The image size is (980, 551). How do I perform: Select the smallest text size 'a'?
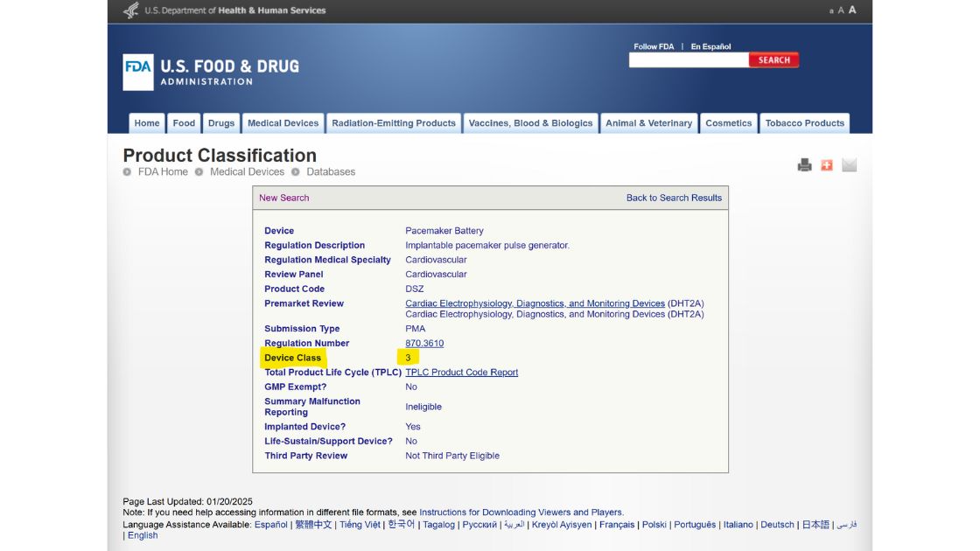[x=830, y=11]
